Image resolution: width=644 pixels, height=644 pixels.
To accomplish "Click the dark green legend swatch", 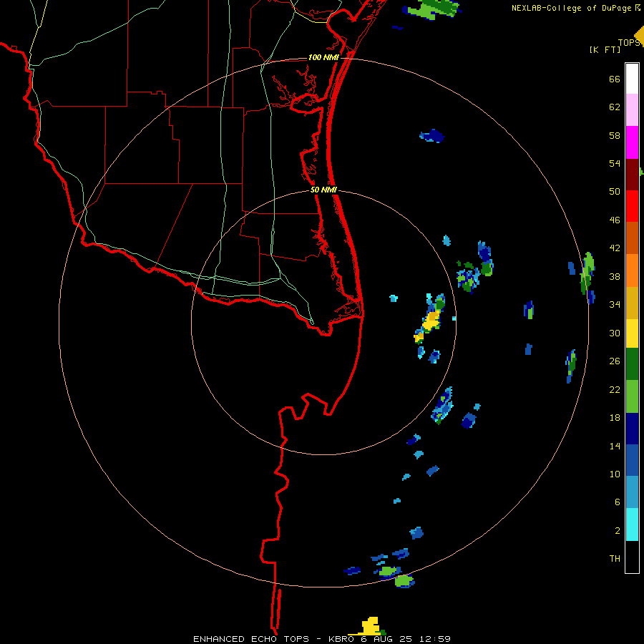I will pyautogui.click(x=632, y=364).
